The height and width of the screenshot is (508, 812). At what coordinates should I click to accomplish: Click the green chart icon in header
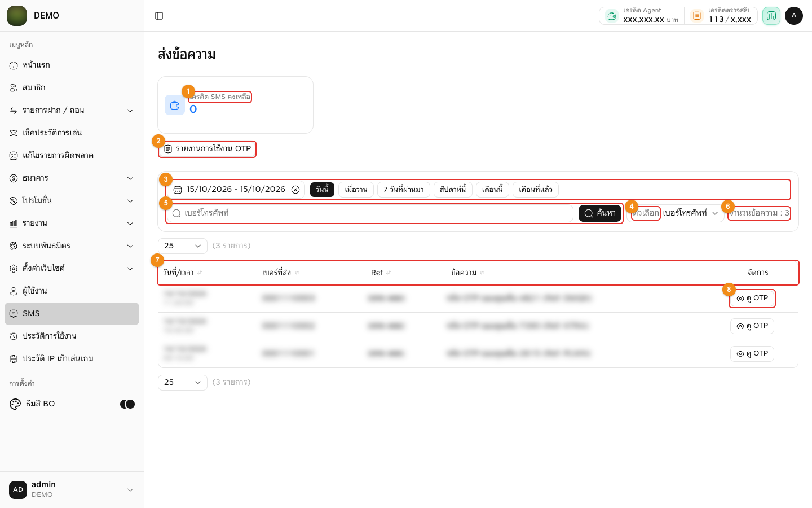pos(771,16)
